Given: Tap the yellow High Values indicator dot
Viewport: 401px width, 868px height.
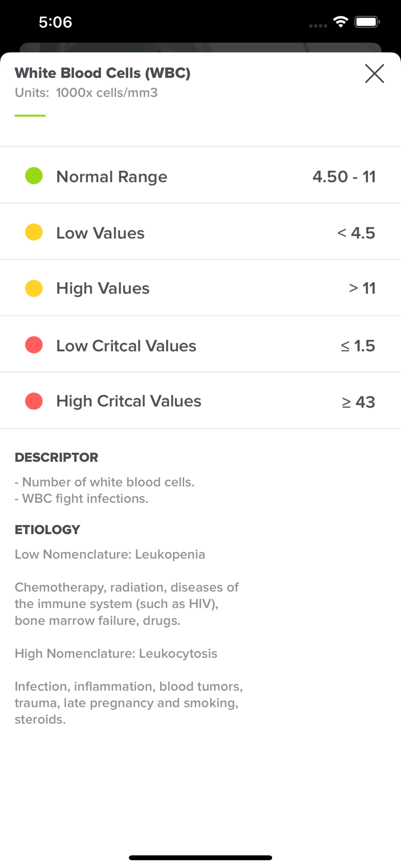Looking at the screenshot, I should (34, 288).
